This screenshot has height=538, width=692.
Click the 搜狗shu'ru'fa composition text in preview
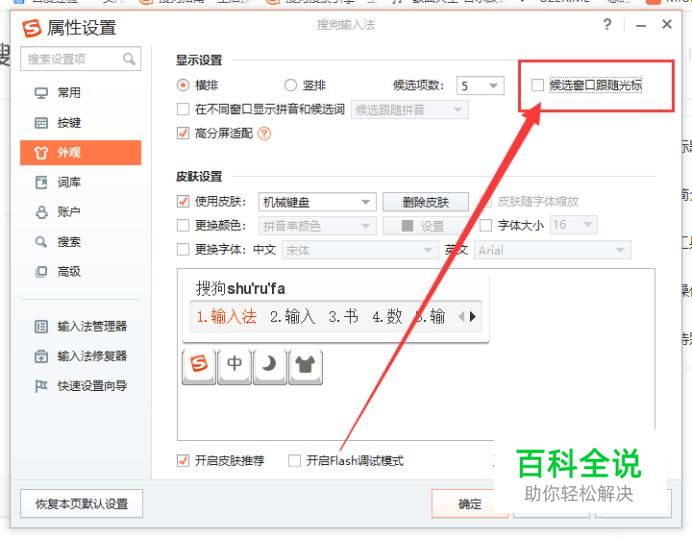pos(241,289)
